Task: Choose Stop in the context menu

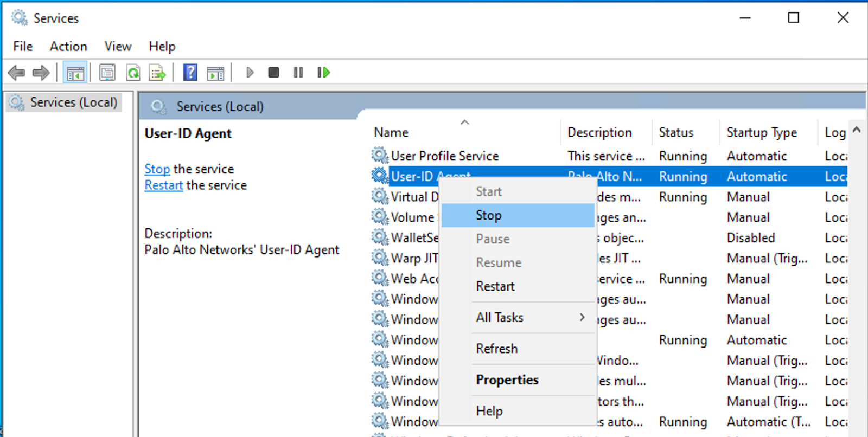Action: point(518,215)
